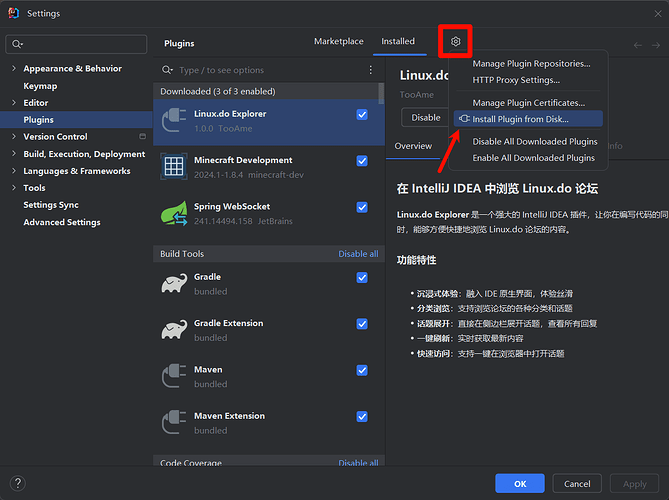The image size is (669, 500).
Task: Click the plugin settings gear icon
Action: pos(455,41)
